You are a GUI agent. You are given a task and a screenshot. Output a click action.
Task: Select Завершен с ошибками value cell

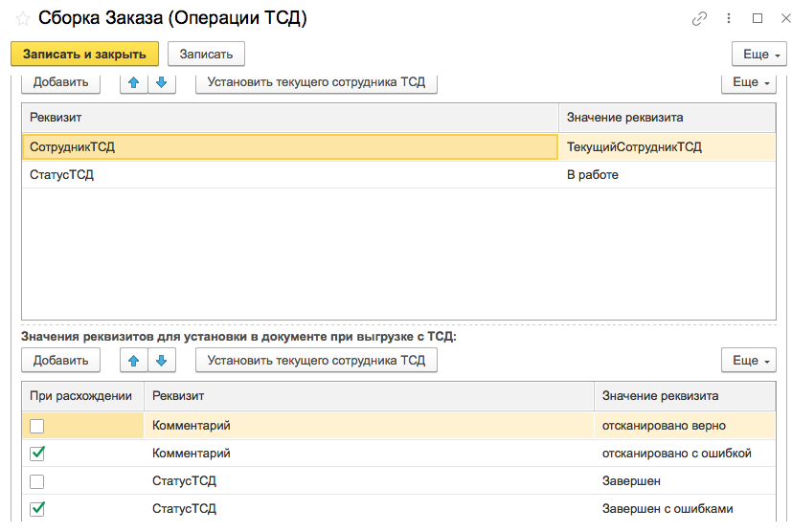(x=685, y=508)
